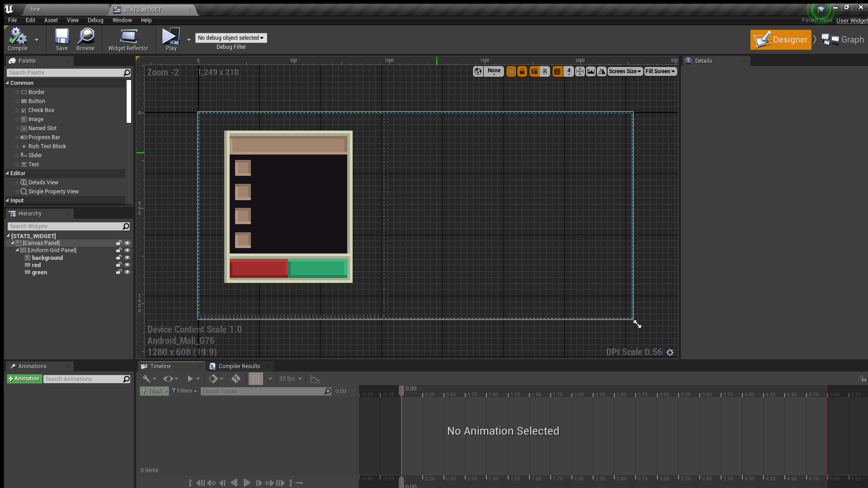
Task: Click the Browse magnifier icon
Action: (x=85, y=37)
